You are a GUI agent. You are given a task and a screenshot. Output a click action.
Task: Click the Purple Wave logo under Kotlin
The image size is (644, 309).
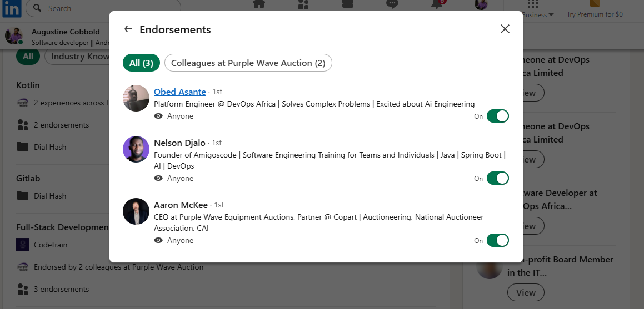23,103
